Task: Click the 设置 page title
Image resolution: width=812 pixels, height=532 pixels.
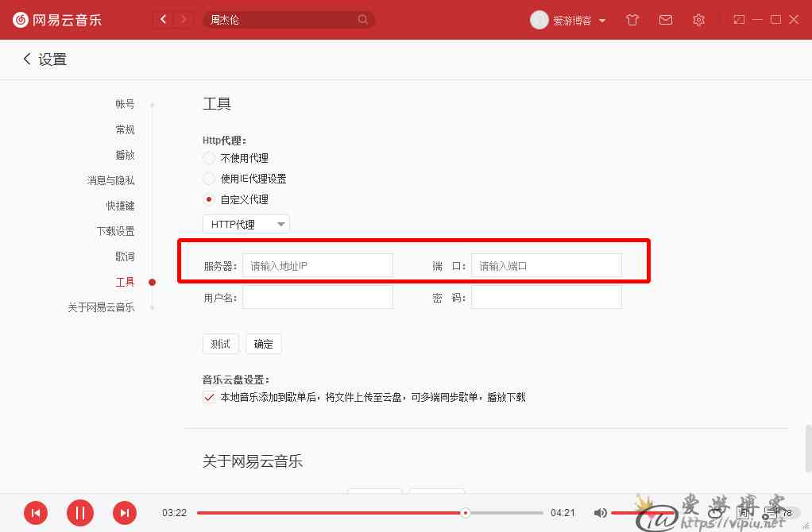Action: click(52, 60)
